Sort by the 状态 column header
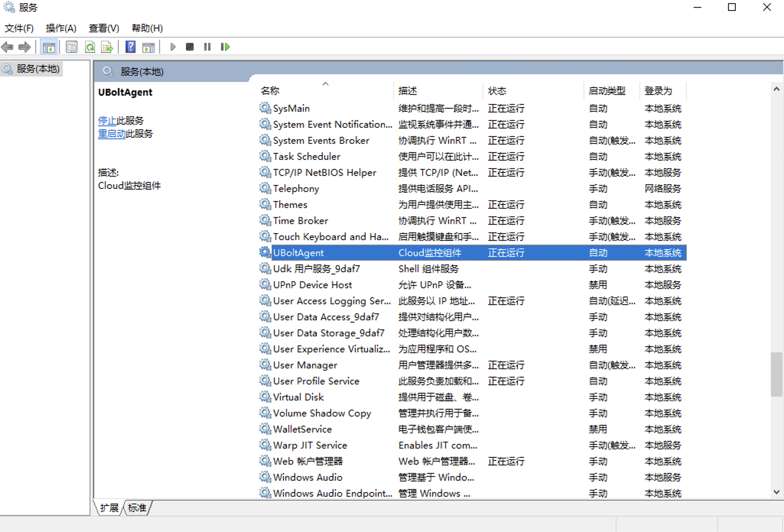This screenshot has width=784, height=532. pyautogui.click(x=497, y=91)
